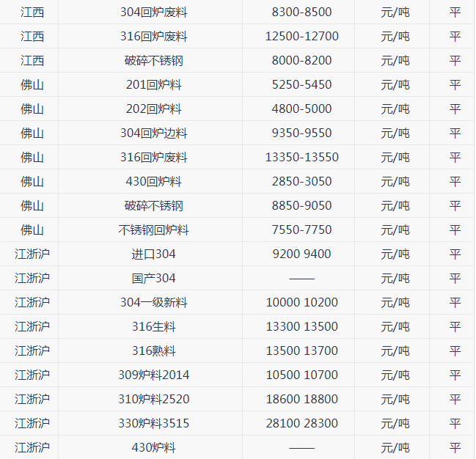This screenshot has width=476, height=459.
Task: Click the 进口304 product cell
Action: (x=153, y=254)
